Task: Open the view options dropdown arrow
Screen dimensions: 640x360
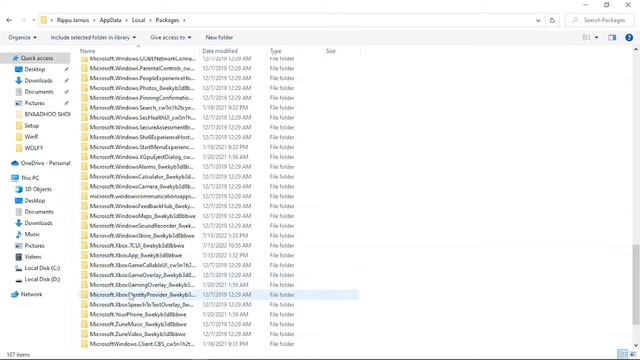Action: pyautogui.click(x=596, y=38)
